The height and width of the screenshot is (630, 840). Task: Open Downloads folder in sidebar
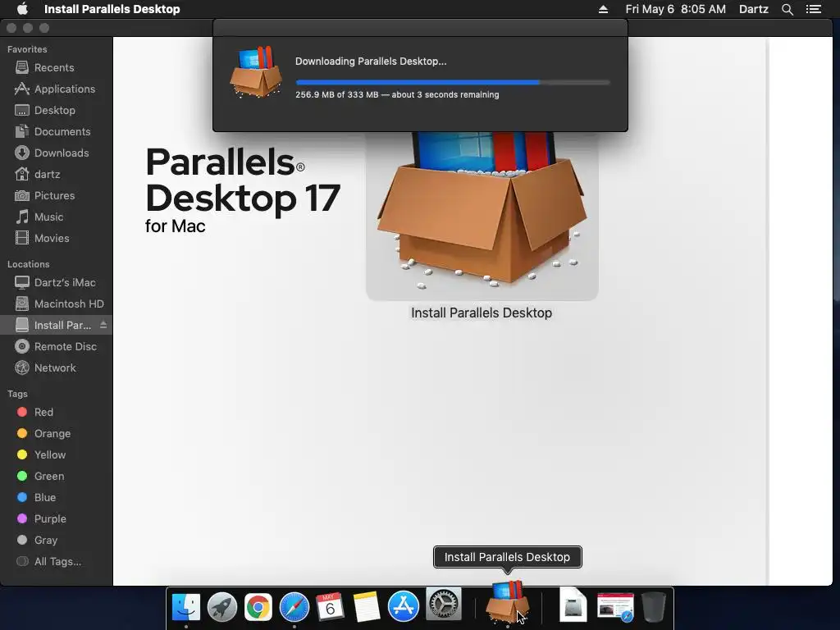tap(57, 153)
